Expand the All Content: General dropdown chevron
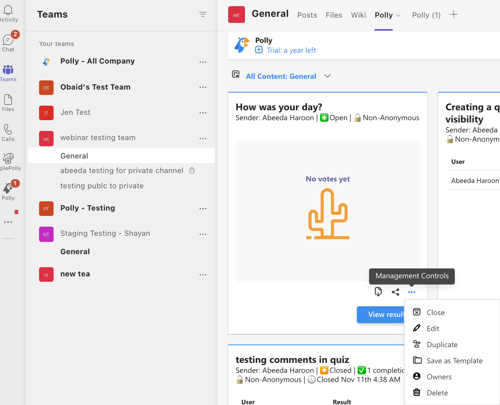The height and width of the screenshot is (405, 500). [x=327, y=76]
